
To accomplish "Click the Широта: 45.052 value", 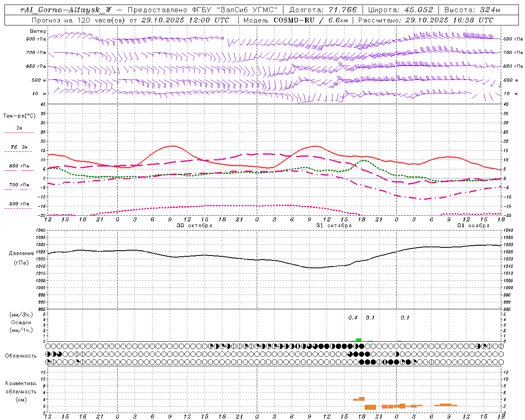I will 401,10.
